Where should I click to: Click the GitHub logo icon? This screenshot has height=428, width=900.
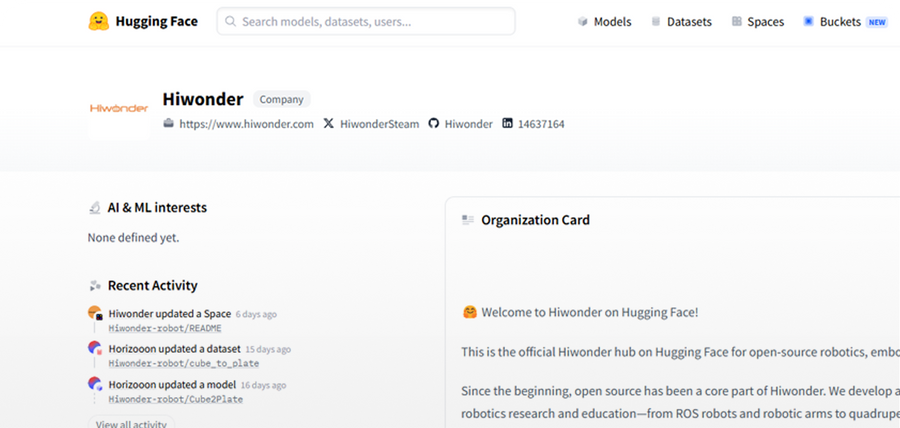click(x=433, y=123)
